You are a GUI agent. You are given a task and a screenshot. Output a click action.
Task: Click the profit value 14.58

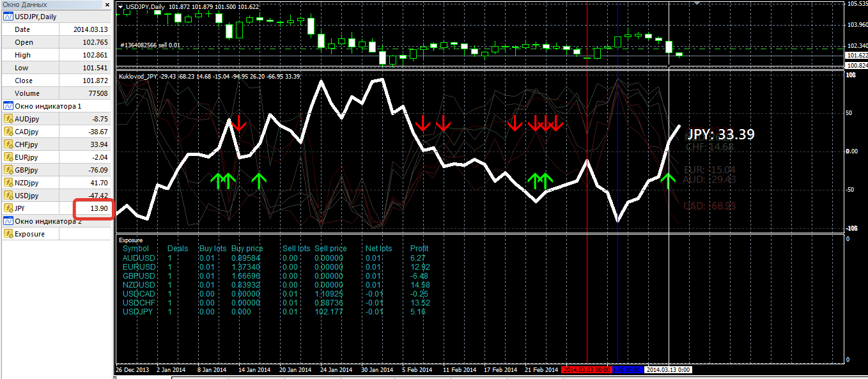420,284
